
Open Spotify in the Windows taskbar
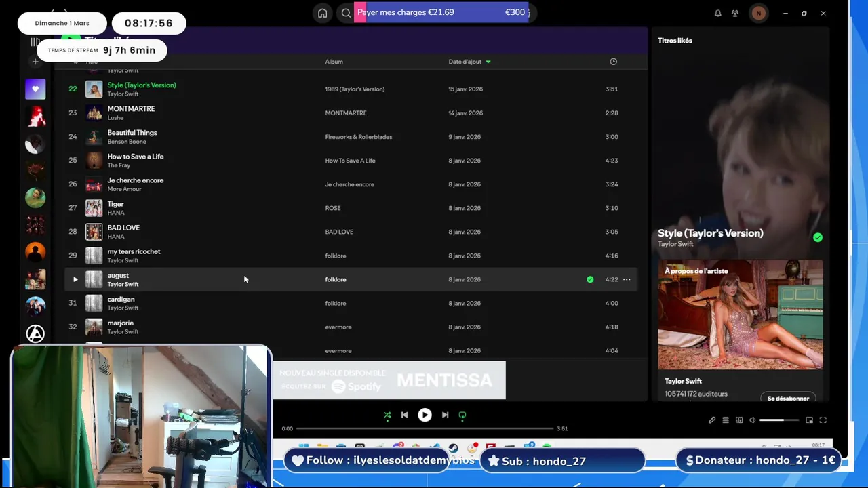tap(547, 446)
